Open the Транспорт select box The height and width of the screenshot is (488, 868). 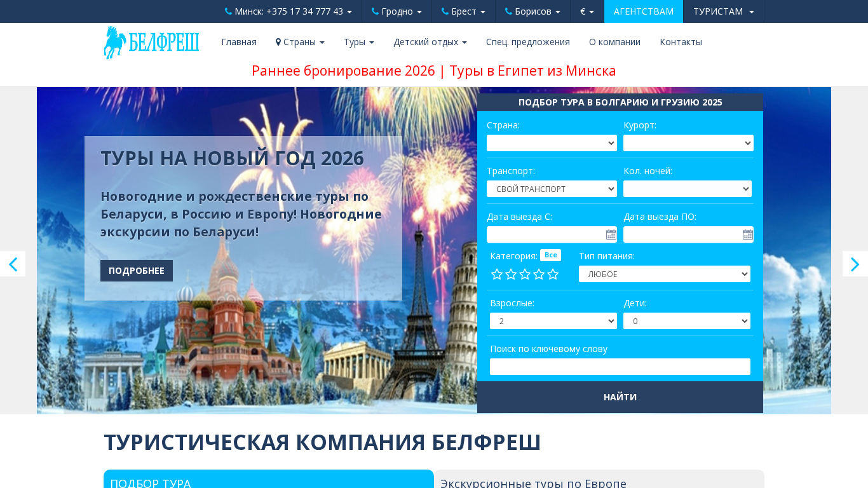point(552,189)
